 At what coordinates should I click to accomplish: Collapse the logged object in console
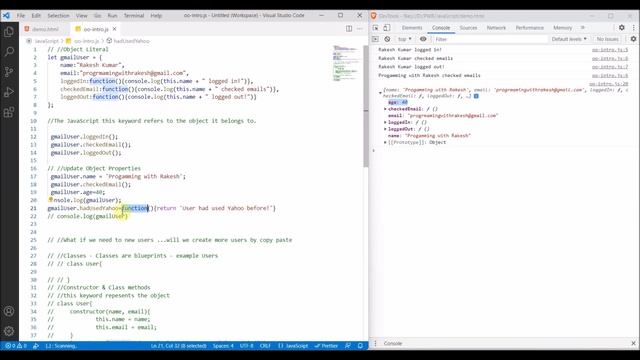(380, 93)
